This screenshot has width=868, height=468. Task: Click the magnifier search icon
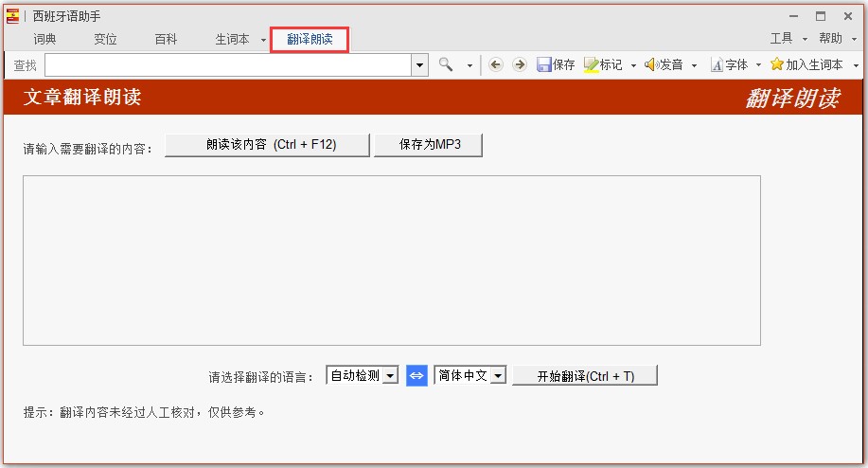(446, 64)
